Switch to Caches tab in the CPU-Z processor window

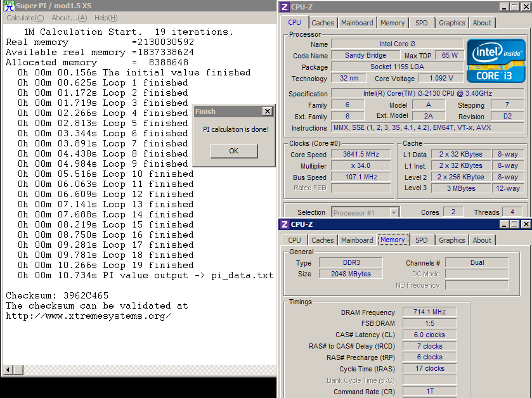322,23
